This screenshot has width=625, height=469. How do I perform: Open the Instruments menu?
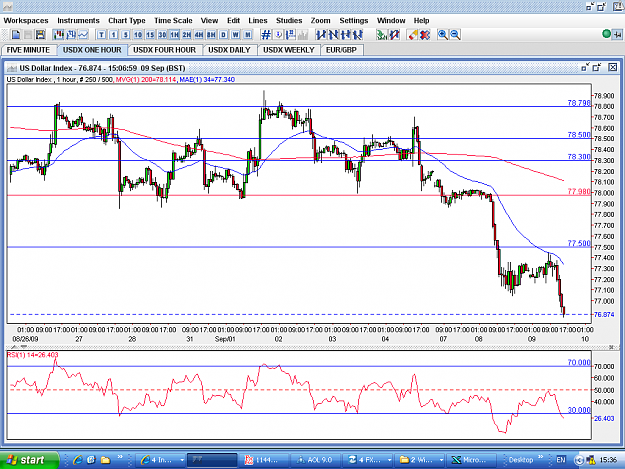tap(78, 21)
